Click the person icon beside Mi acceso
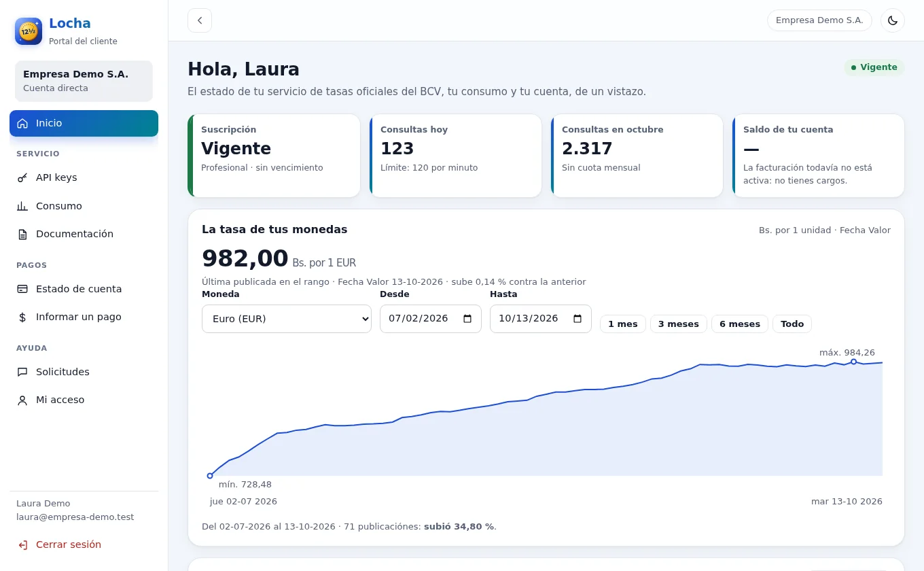This screenshot has width=924, height=571. pyautogui.click(x=22, y=400)
